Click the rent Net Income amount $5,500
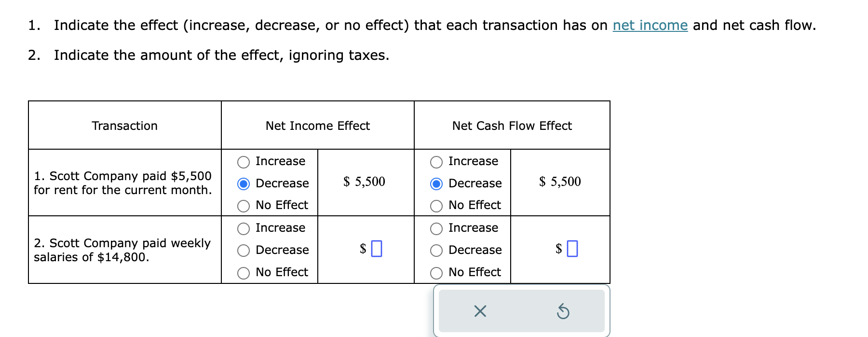This screenshot has height=337, width=868. tap(365, 182)
